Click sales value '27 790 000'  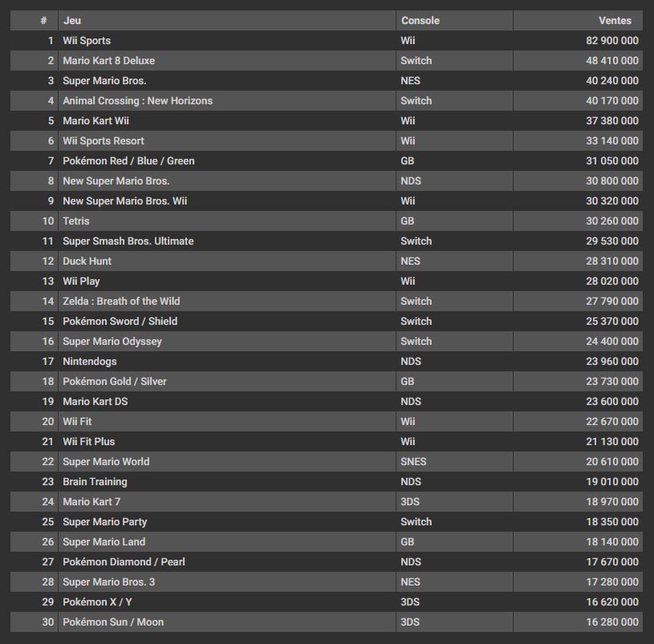(612, 301)
